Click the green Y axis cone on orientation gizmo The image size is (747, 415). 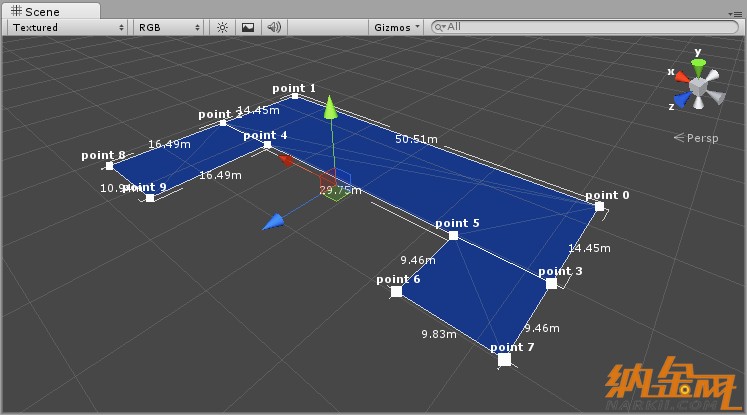(698, 67)
